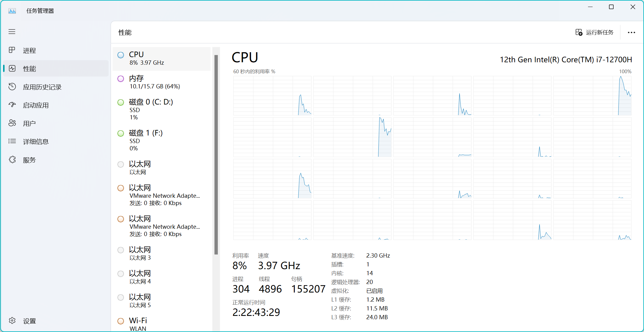Select the Wi-Fi WLAN resource entry

tap(162, 324)
